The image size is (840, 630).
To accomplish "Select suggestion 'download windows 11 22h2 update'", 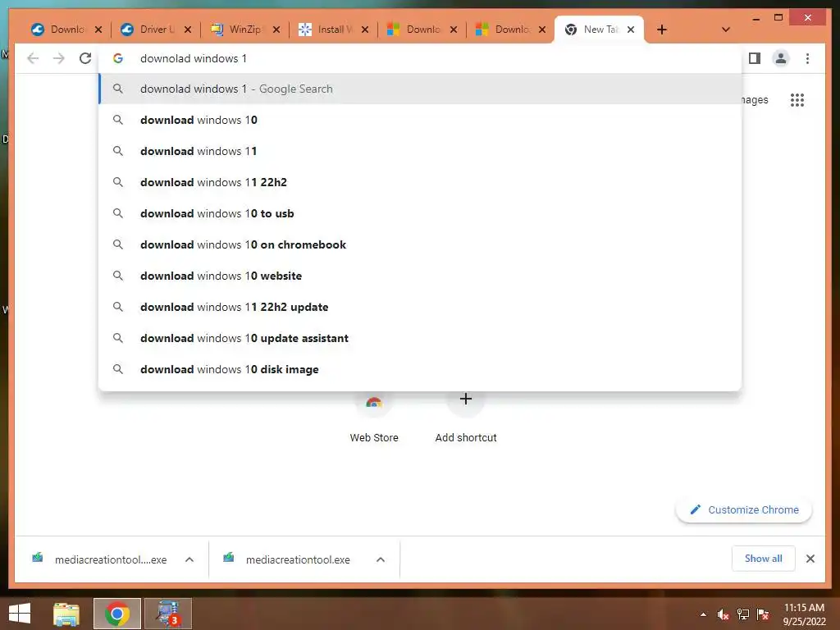I will 420,307.
